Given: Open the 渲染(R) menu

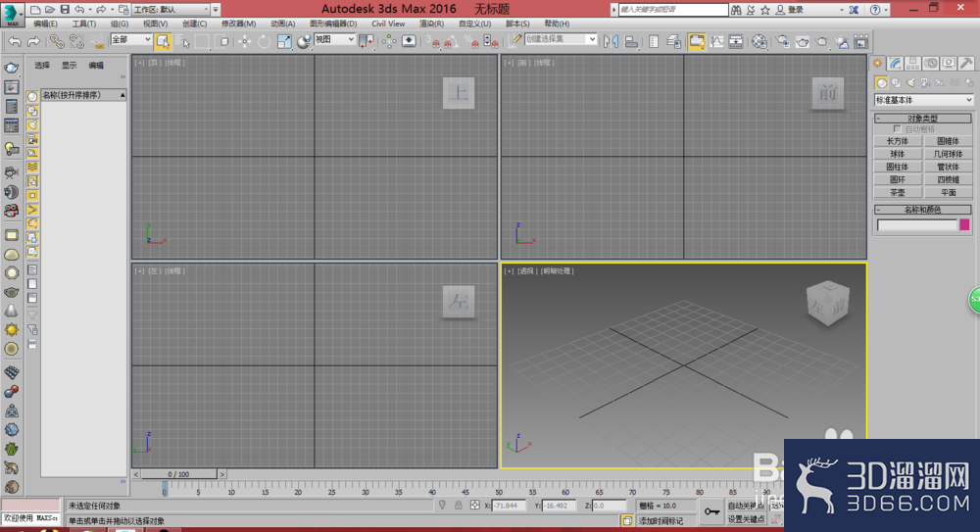Looking at the screenshot, I should click(431, 24).
